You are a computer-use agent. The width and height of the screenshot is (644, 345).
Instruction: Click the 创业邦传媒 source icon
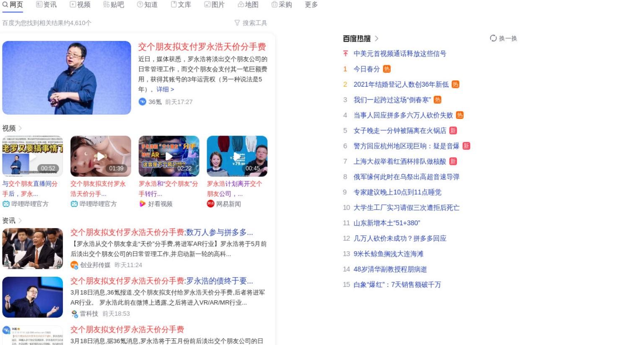[x=75, y=265]
